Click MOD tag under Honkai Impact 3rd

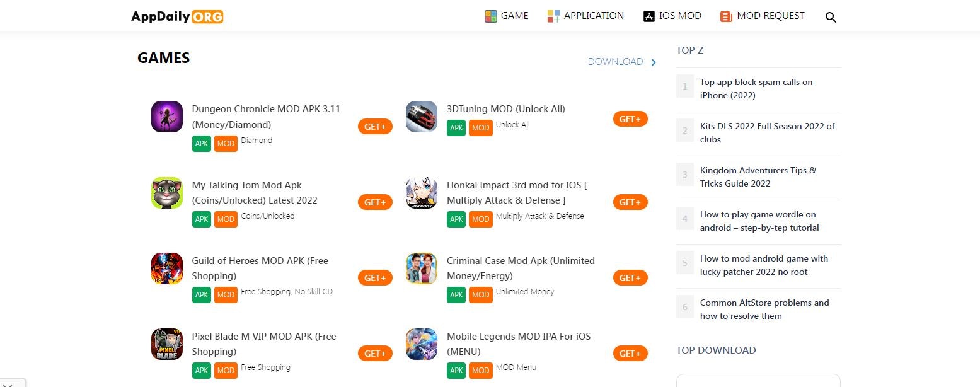(x=480, y=219)
